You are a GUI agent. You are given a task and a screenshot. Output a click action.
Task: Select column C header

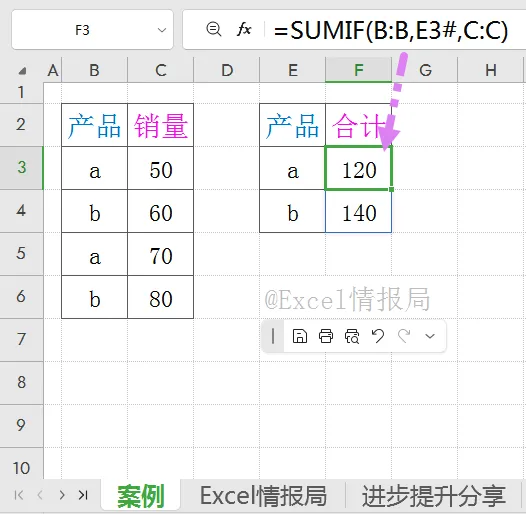coord(161,70)
